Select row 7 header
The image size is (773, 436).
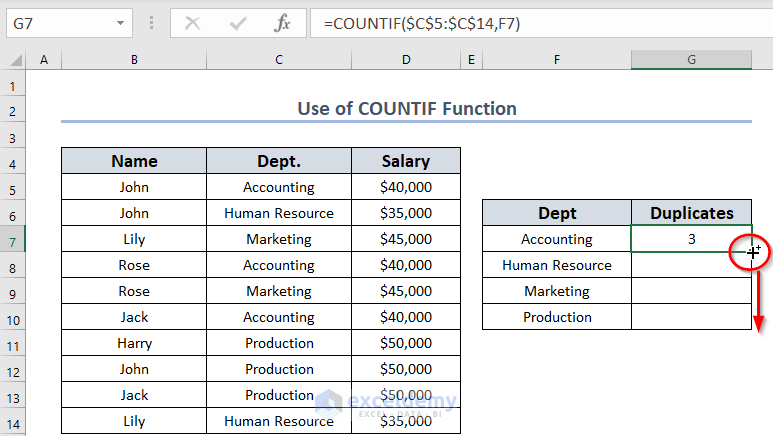click(14, 239)
